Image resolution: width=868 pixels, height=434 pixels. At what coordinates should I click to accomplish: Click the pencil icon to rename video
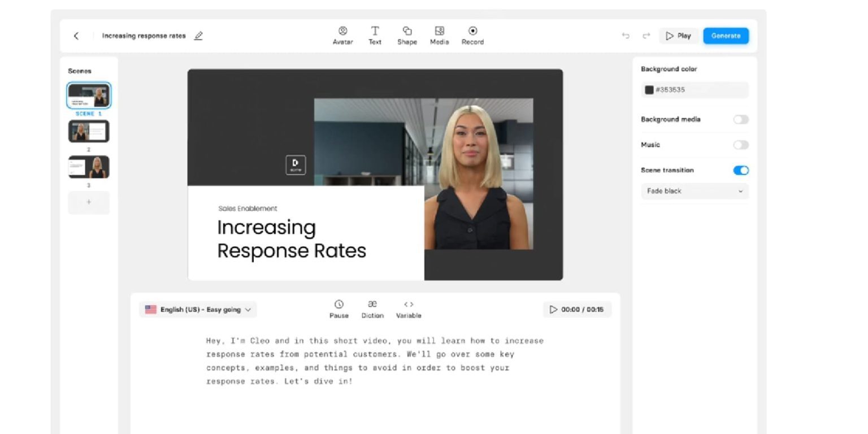198,36
